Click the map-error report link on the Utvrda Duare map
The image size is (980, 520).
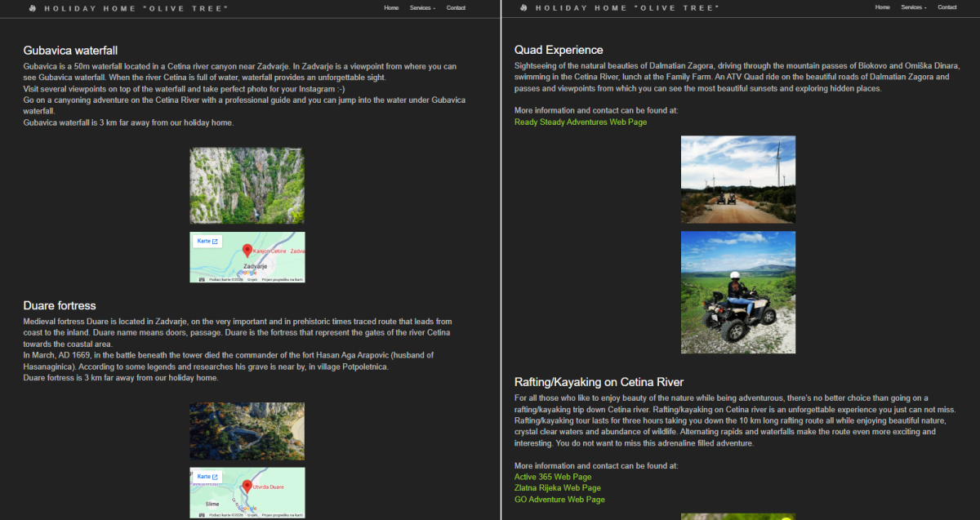pyautogui.click(x=283, y=515)
